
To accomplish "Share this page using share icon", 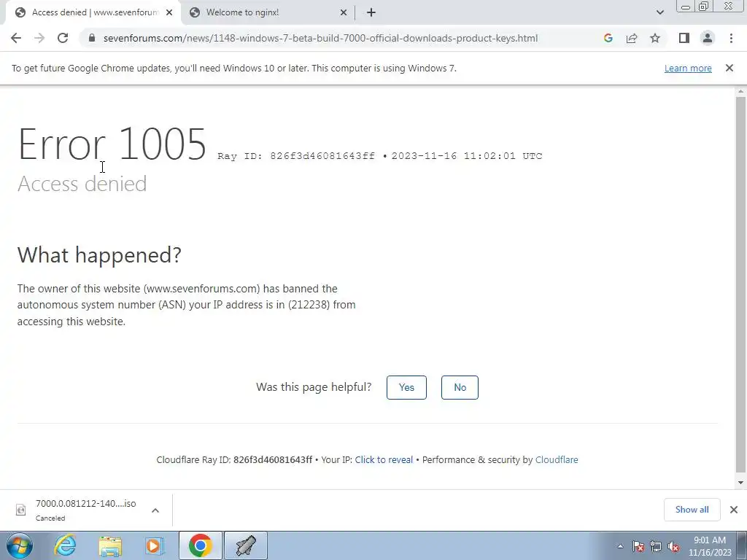I will [632, 38].
